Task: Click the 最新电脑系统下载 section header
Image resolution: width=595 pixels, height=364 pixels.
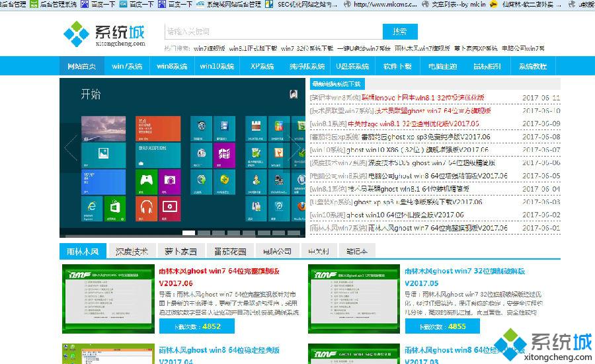Action: coord(337,84)
